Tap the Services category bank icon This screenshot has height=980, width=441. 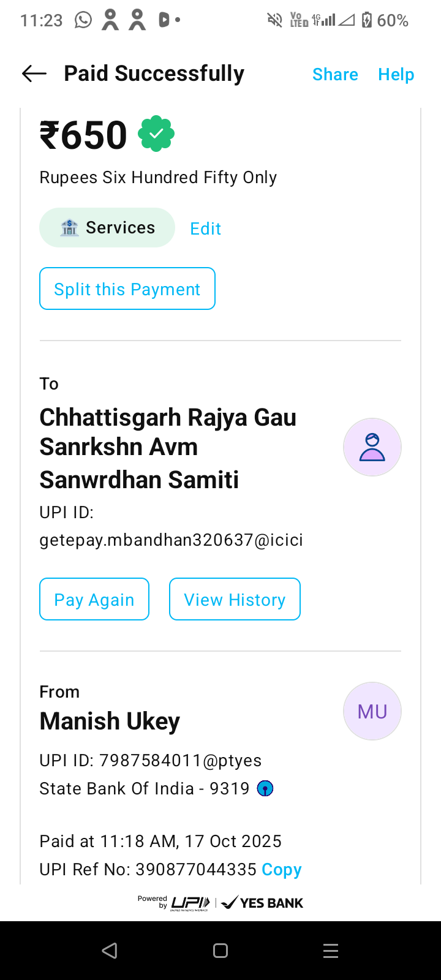[x=69, y=228]
